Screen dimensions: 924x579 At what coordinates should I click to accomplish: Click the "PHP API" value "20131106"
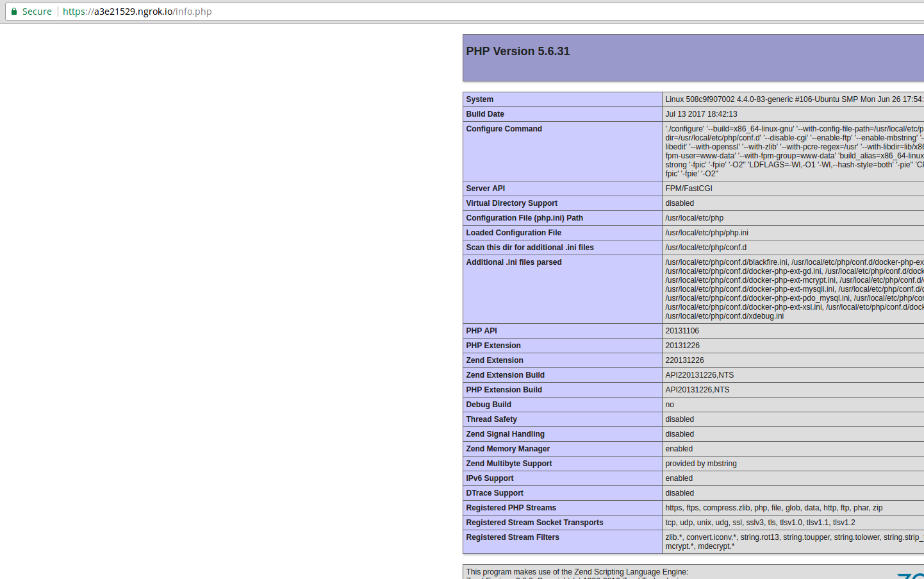click(x=682, y=330)
